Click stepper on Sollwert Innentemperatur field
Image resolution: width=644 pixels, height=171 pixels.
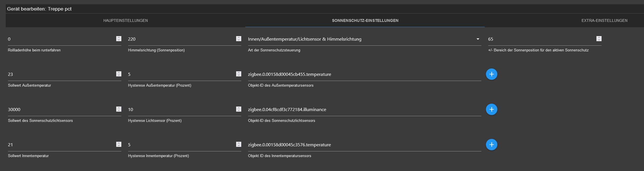click(x=119, y=144)
